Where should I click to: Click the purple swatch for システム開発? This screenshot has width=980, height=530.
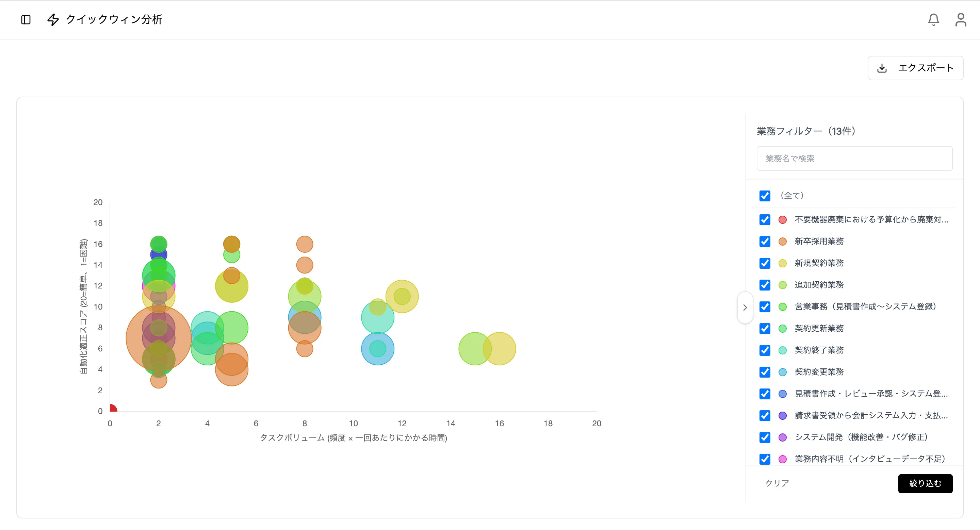pos(782,437)
